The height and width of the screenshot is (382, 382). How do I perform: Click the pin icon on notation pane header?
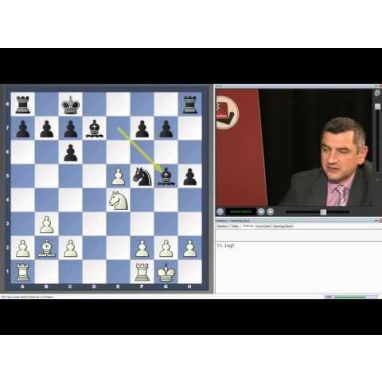pyautogui.click(x=376, y=221)
